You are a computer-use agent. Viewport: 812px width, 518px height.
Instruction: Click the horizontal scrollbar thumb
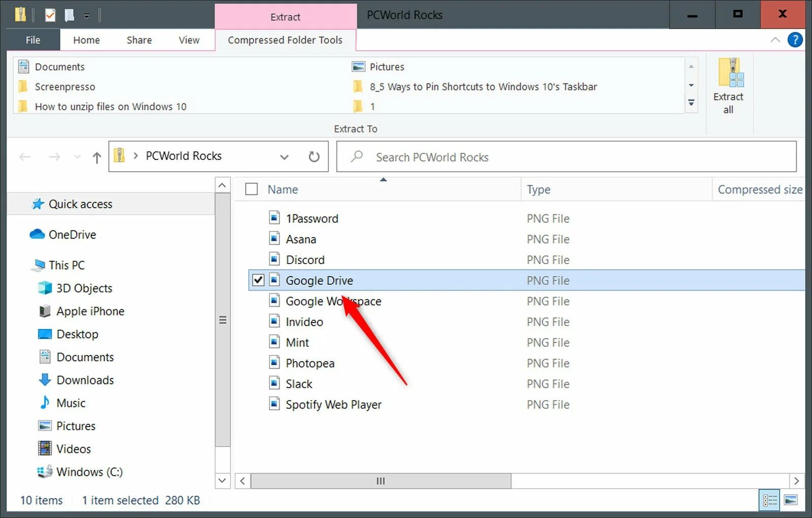[381, 481]
